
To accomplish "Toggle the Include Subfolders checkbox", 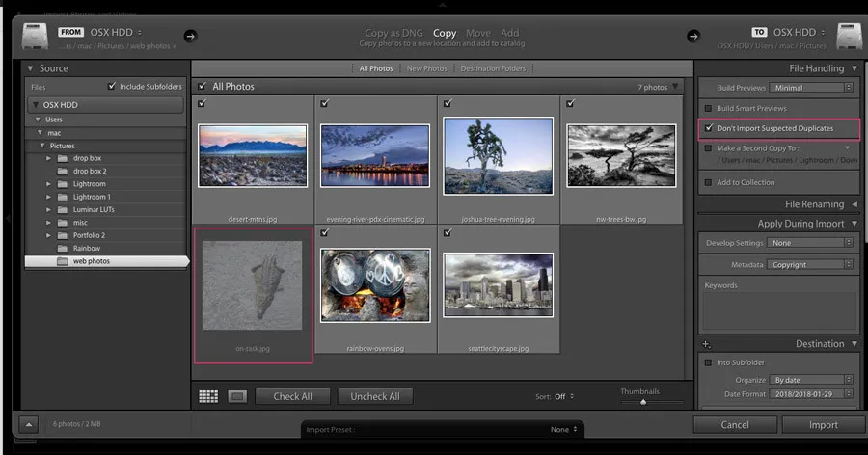I will pyautogui.click(x=113, y=87).
